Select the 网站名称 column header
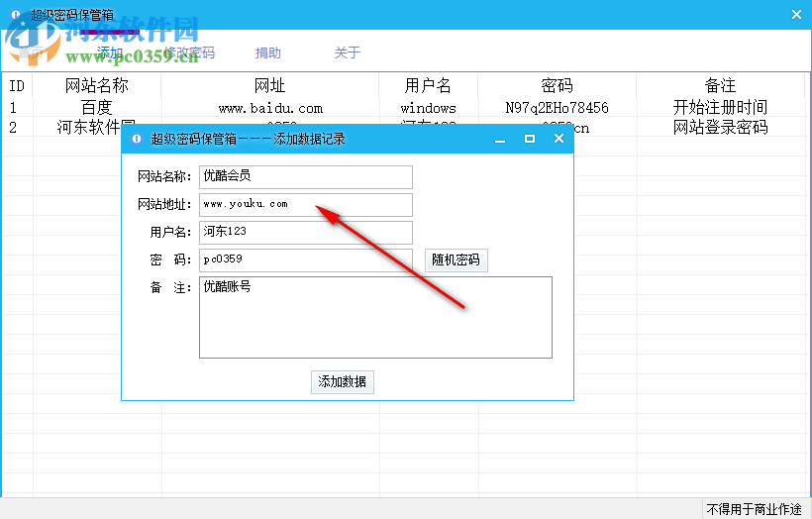 [x=97, y=85]
